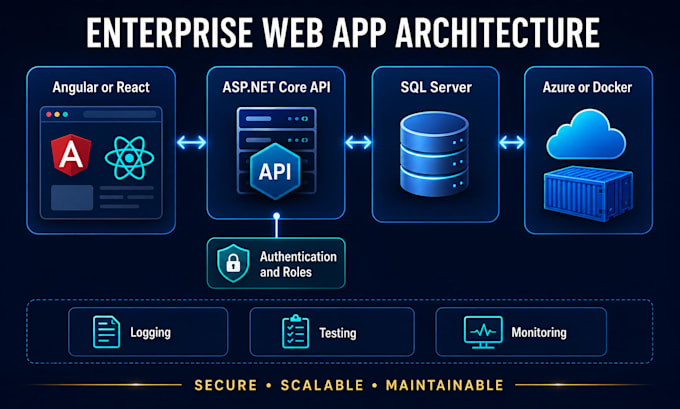
Task: Click the 'ENTERPRISE WEB APP ARCHITECTURE' title
Action: click(x=343, y=33)
